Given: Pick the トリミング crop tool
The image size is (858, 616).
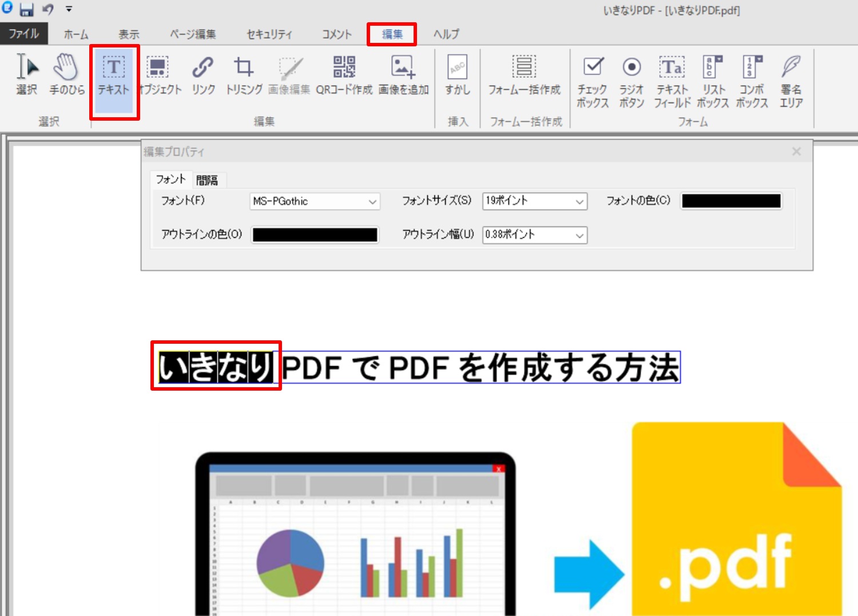Looking at the screenshot, I should click(x=244, y=75).
